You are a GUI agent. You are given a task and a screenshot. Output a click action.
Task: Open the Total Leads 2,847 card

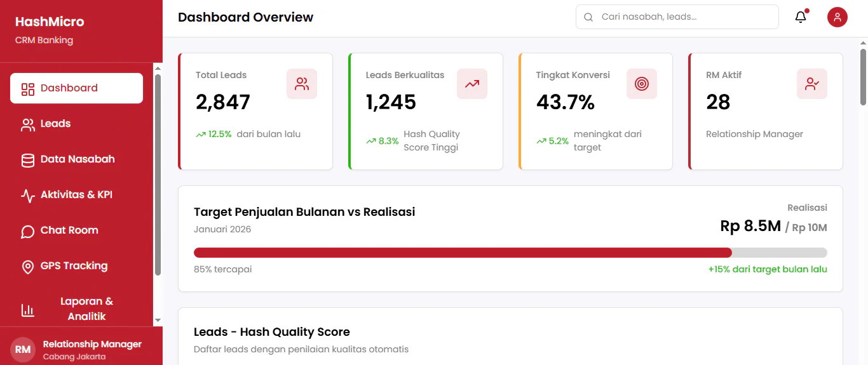255,112
